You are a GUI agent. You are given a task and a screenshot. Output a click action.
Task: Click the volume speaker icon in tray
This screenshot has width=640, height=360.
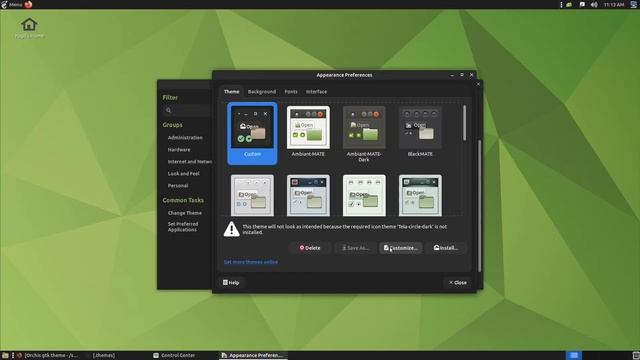coord(594,4)
